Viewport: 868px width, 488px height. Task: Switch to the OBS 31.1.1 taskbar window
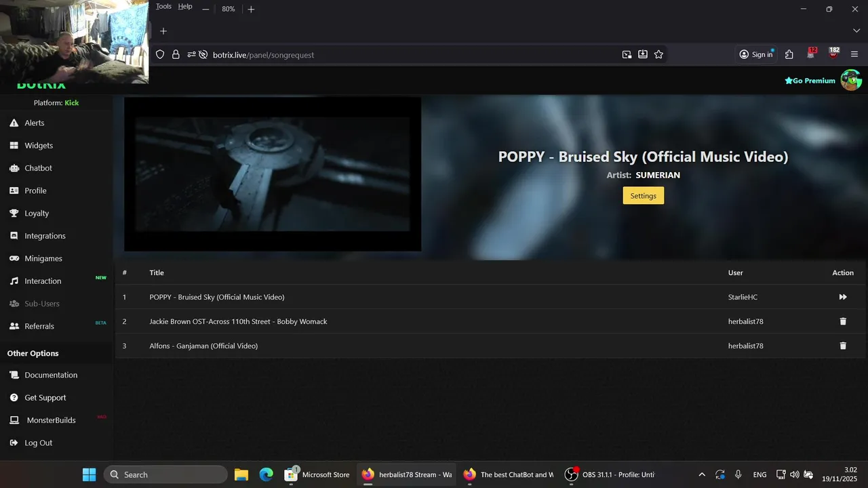point(610,474)
